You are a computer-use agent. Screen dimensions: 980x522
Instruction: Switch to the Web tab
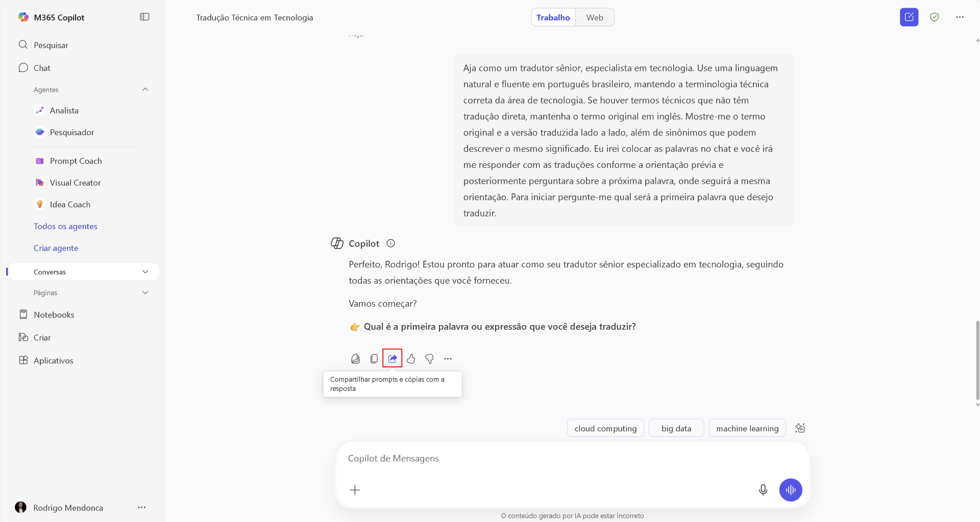[x=595, y=17]
